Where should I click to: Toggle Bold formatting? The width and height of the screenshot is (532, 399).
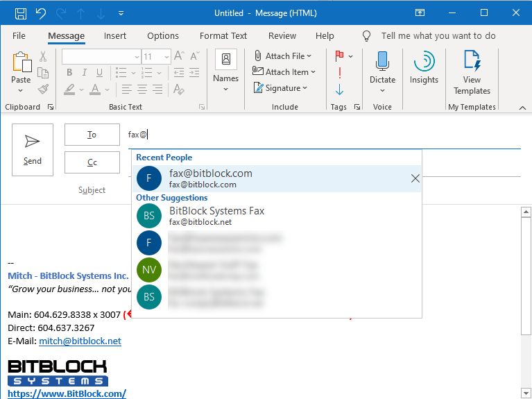(x=69, y=72)
